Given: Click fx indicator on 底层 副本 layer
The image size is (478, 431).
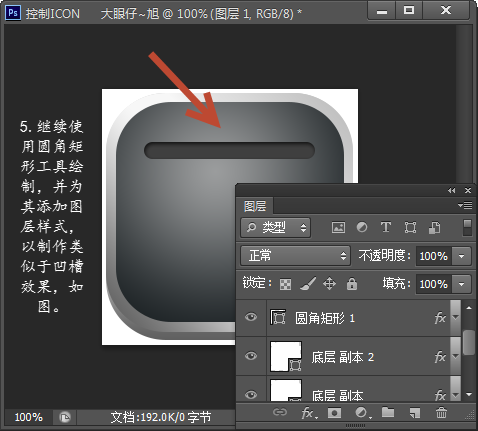Looking at the screenshot, I should click(x=440, y=396).
